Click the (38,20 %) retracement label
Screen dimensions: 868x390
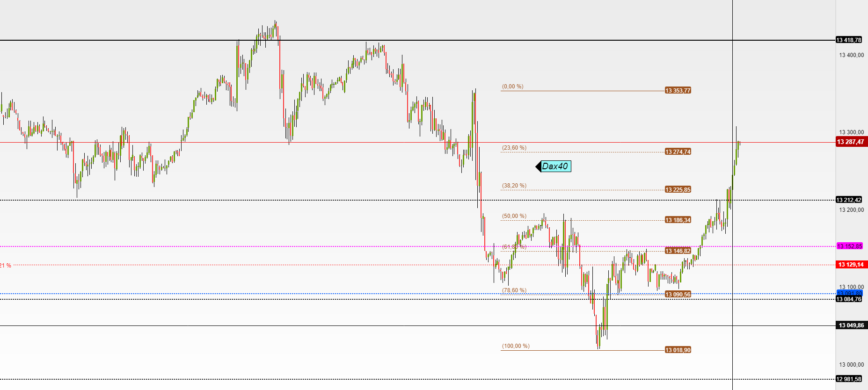click(x=514, y=186)
